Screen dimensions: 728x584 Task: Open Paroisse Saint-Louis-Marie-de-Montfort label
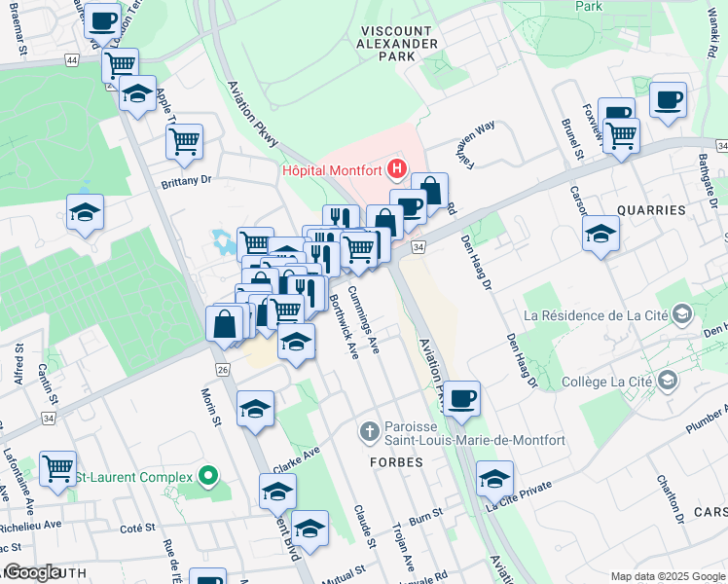(475, 433)
